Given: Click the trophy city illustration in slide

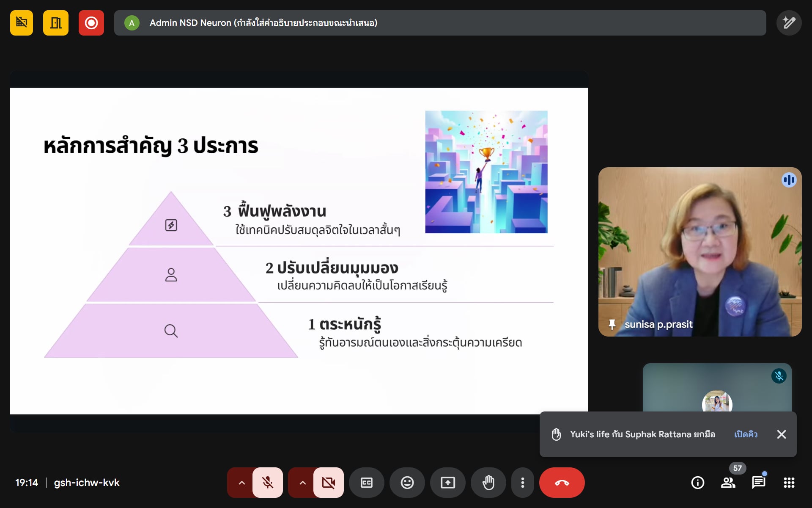Looking at the screenshot, I should [x=486, y=172].
